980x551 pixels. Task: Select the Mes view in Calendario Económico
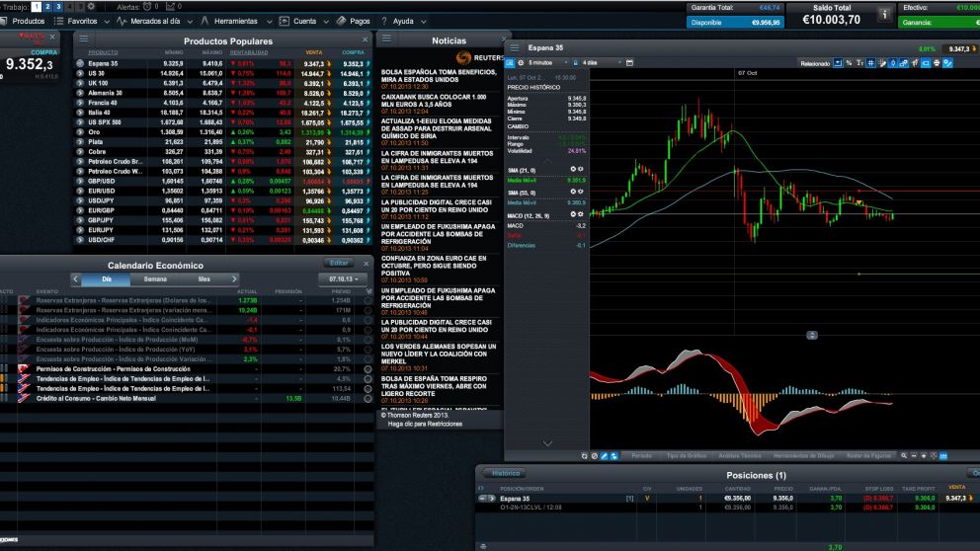pos(204,279)
